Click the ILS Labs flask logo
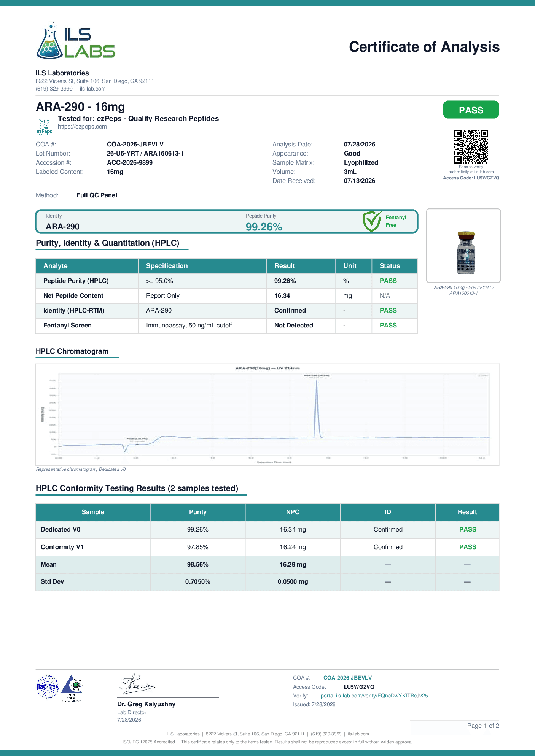The image size is (535, 756). coord(75,40)
